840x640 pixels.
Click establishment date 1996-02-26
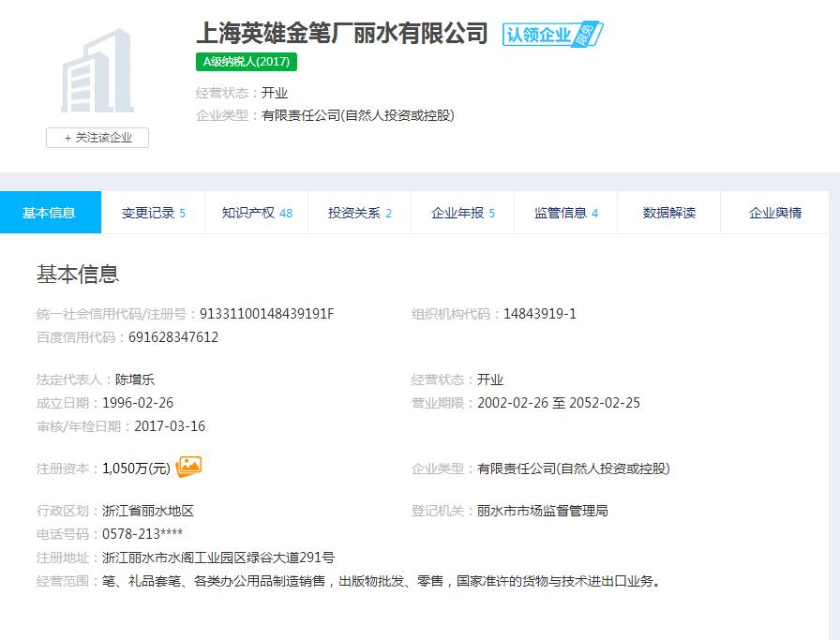point(138,403)
